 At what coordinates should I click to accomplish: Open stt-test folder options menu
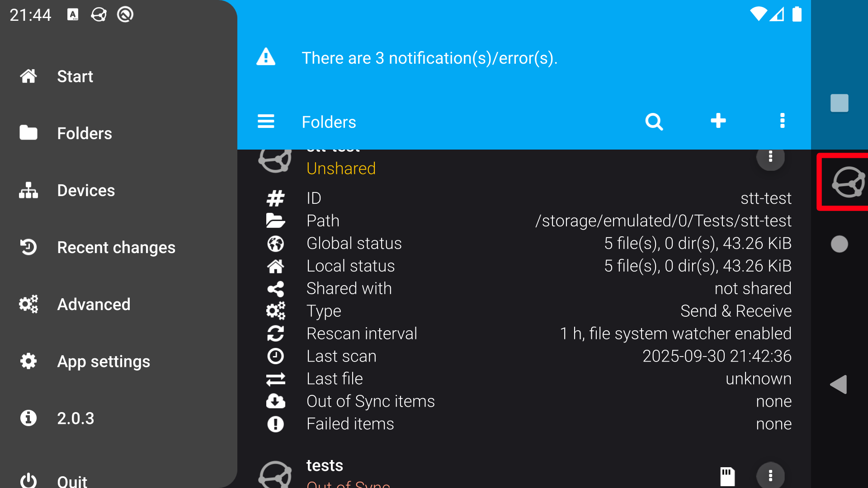pyautogui.click(x=770, y=157)
